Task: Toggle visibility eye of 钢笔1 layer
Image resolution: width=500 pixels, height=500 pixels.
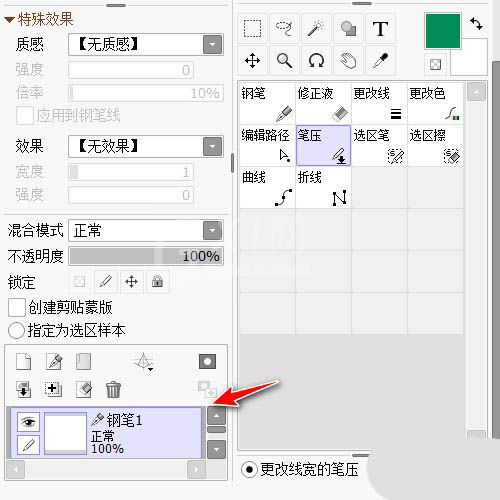Action: [x=28, y=422]
